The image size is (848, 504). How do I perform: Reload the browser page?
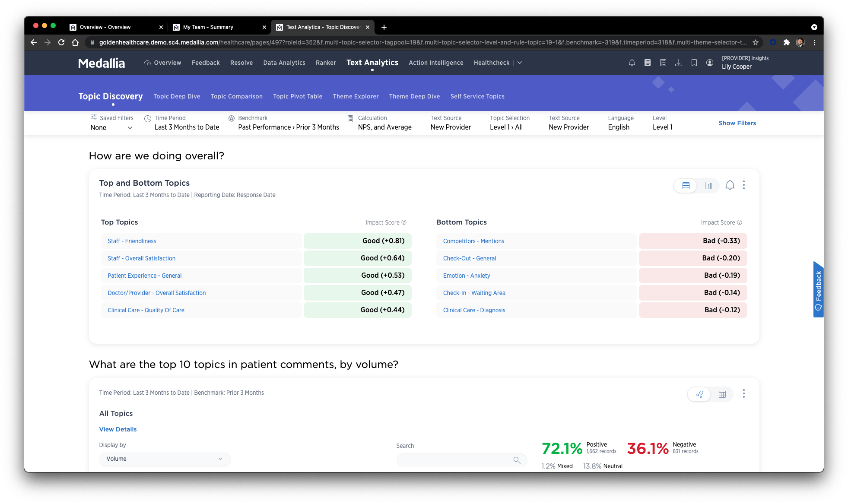pyautogui.click(x=61, y=42)
